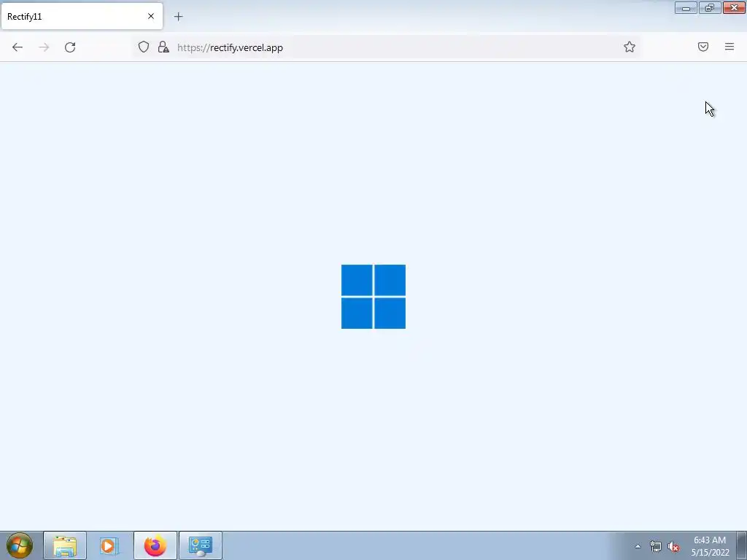The image size is (747, 560).
Task: Open Control Panel taskbar item
Action: tap(201, 545)
